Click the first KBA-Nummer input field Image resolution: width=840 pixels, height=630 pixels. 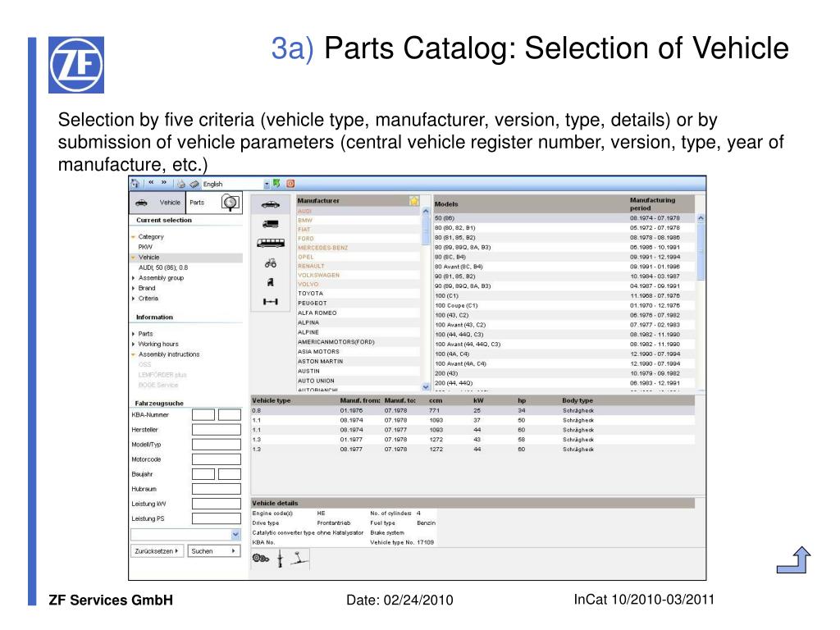203,414
